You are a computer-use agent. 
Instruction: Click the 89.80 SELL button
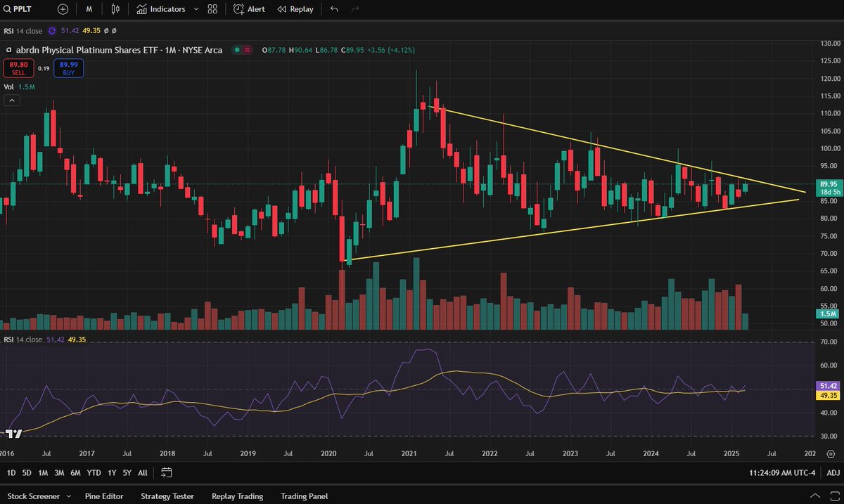click(17, 68)
